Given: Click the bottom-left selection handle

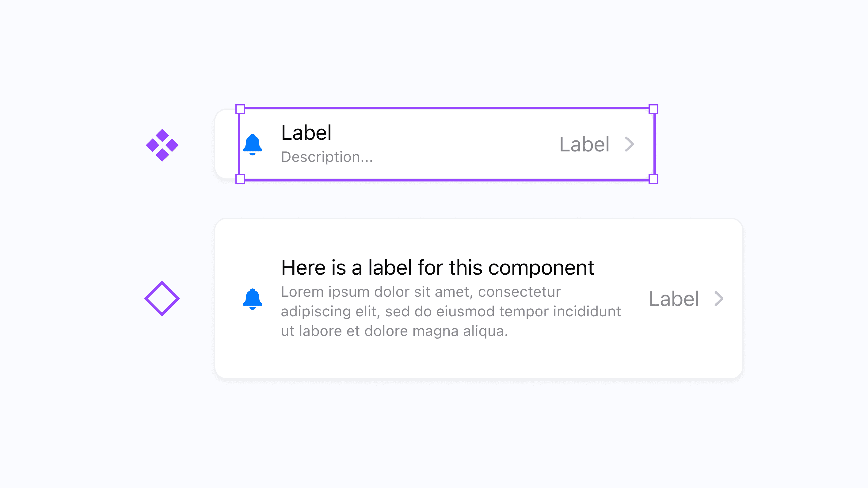Looking at the screenshot, I should pyautogui.click(x=240, y=179).
